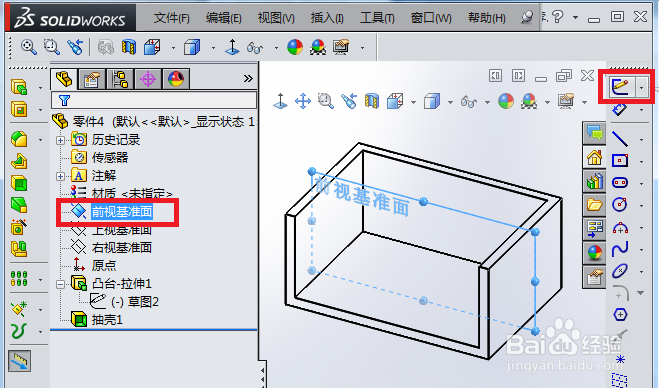Open the help question mark dropdown
Image resolution: width=659 pixels, height=388 pixels.
pyautogui.click(x=575, y=18)
